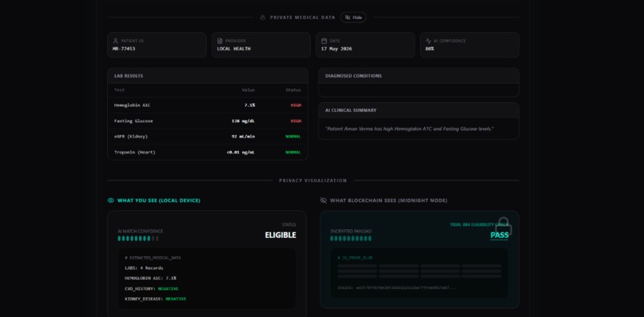Click the NORMAL status for eGFR
644x317 pixels.
293,137
